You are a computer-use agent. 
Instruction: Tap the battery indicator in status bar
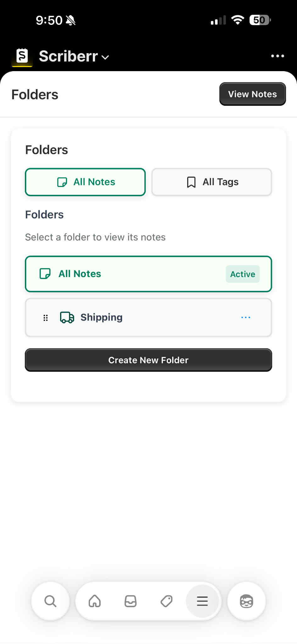[260, 20]
